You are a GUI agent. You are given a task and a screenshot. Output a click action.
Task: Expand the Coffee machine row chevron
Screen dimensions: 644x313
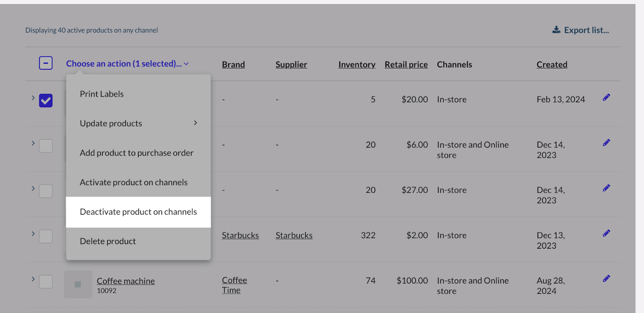pyautogui.click(x=33, y=279)
